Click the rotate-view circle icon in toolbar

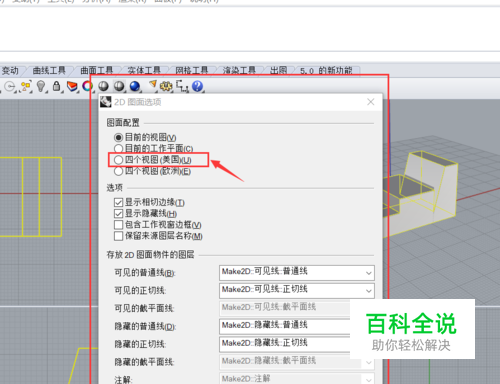(x=10, y=87)
